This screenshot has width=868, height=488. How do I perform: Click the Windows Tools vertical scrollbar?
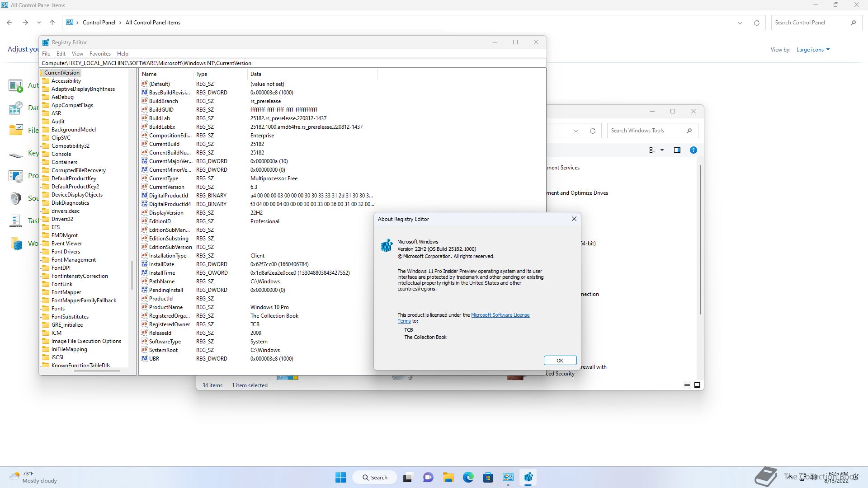point(700,239)
